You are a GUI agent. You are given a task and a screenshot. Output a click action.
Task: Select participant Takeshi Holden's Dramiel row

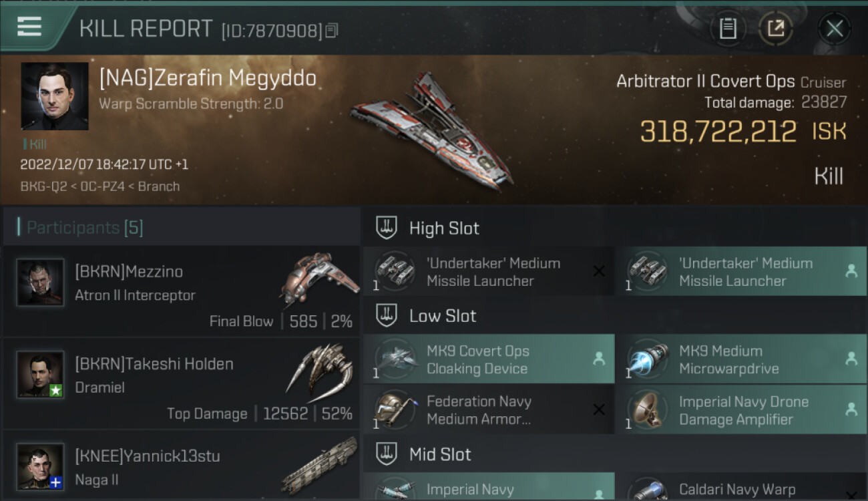click(181, 383)
